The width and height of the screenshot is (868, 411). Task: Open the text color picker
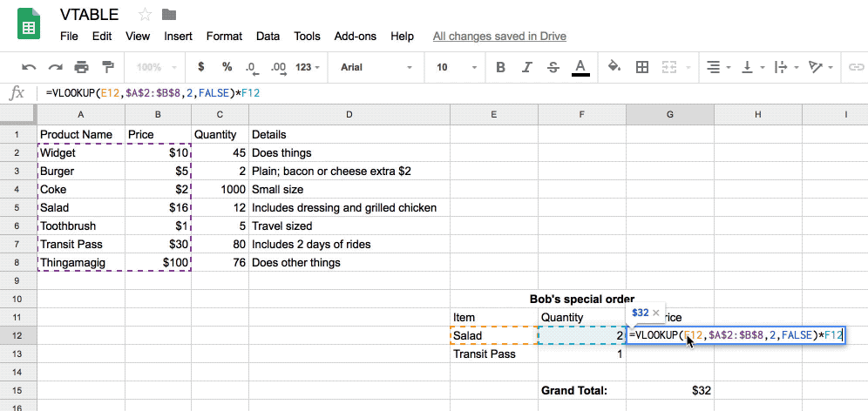(580, 68)
